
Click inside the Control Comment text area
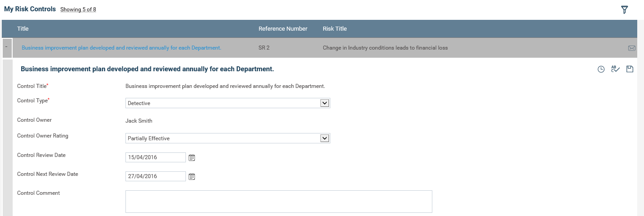279,202
